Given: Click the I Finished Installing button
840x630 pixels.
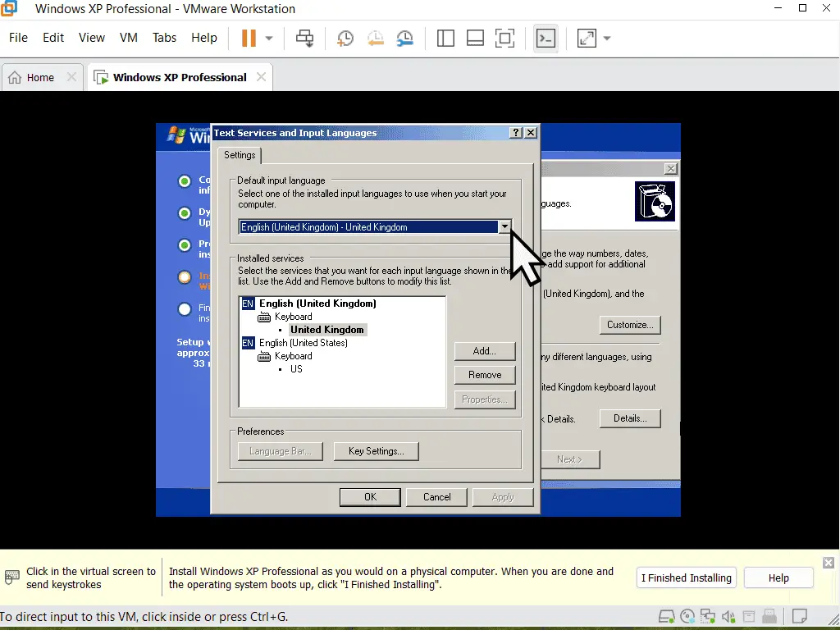Looking at the screenshot, I should (687, 578).
